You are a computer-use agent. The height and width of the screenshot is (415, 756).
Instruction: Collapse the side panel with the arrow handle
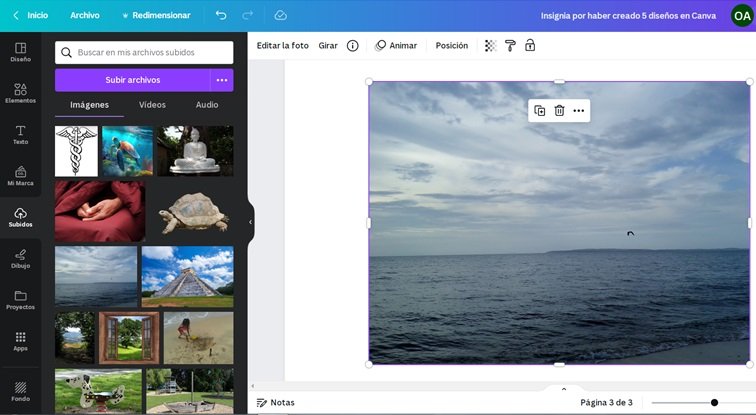250,222
